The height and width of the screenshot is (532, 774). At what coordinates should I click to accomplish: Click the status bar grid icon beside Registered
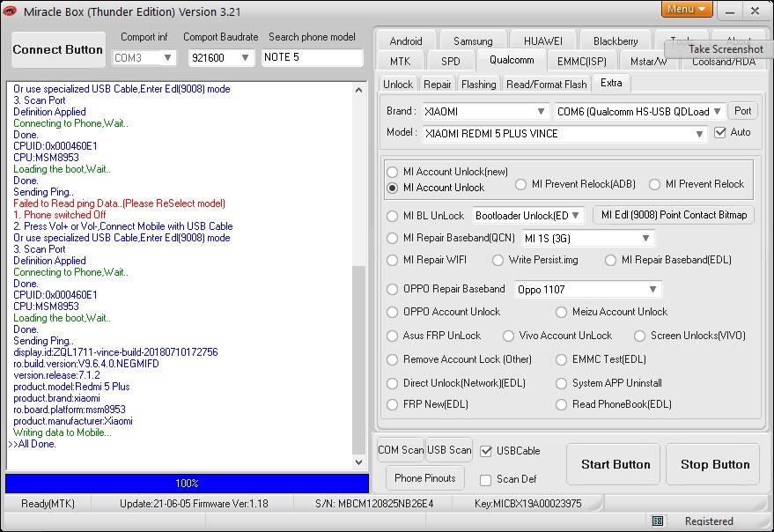tap(658, 521)
